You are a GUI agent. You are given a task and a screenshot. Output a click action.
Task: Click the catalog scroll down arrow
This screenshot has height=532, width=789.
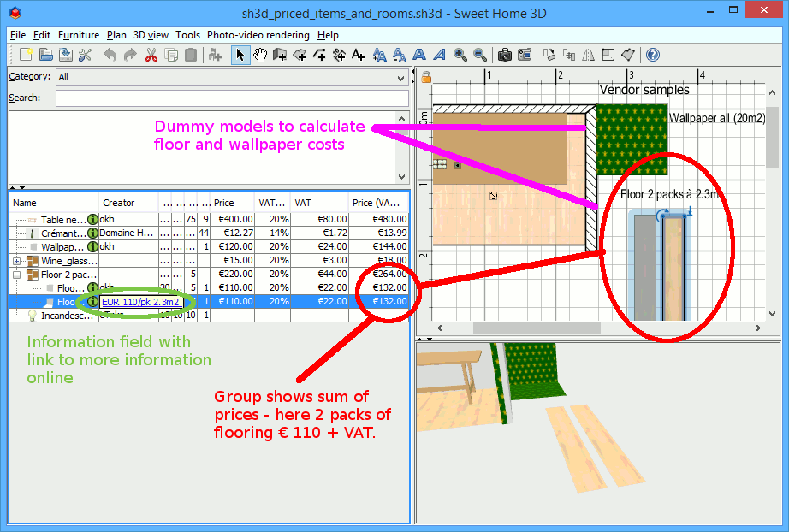click(x=401, y=176)
